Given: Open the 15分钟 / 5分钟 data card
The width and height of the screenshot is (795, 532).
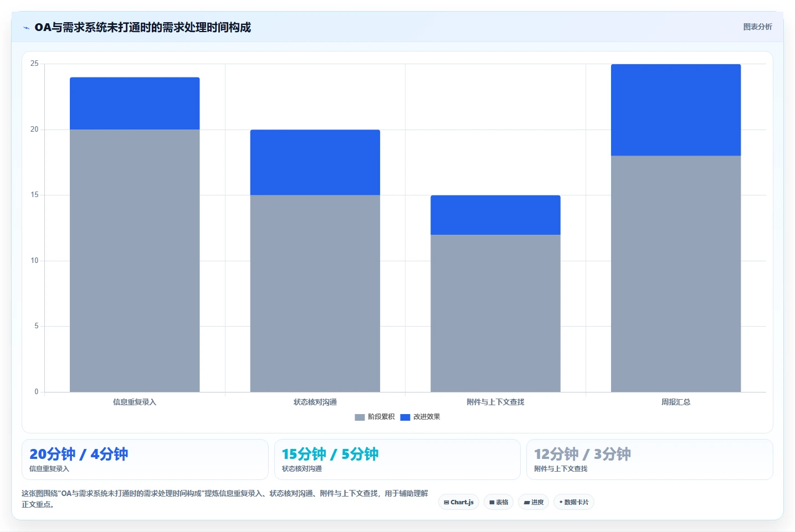Looking at the screenshot, I should [397, 459].
